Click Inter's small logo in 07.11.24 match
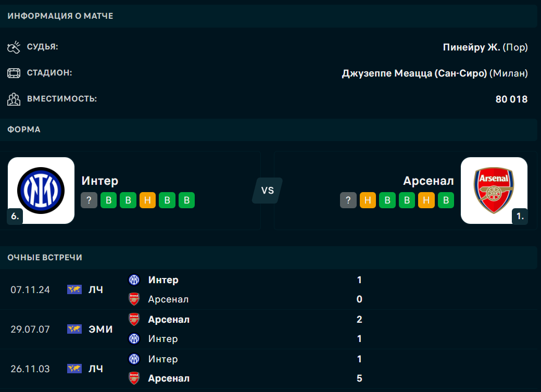 pos(134,280)
